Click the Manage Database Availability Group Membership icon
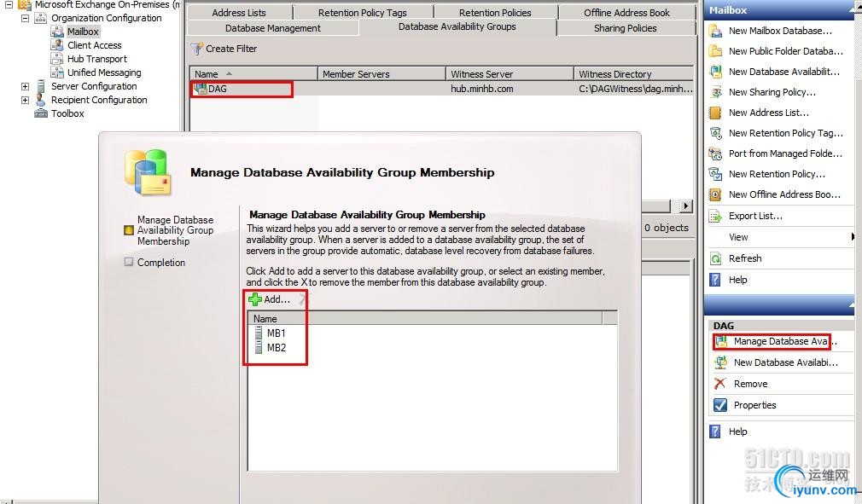 click(720, 341)
